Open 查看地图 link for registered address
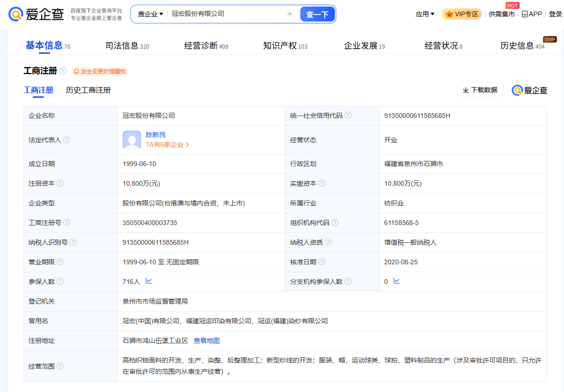This screenshot has width=564, height=392. pyautogui.click(x=207, y=341)
